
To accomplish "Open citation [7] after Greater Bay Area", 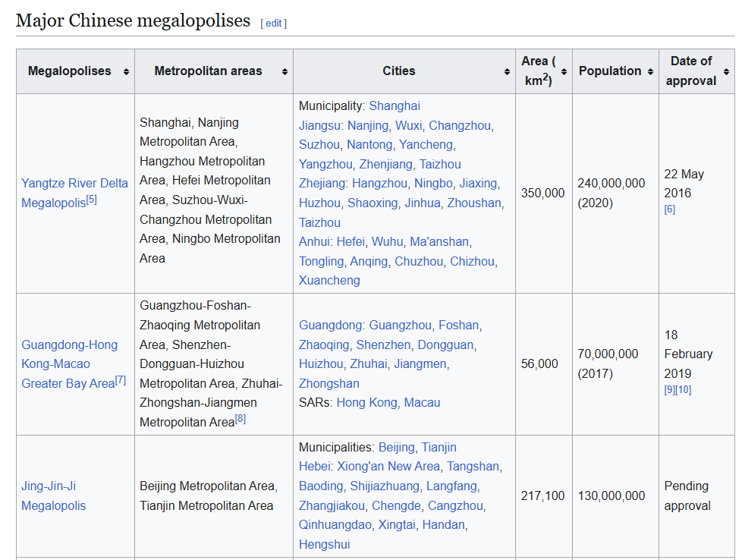I will pos(121,379).
